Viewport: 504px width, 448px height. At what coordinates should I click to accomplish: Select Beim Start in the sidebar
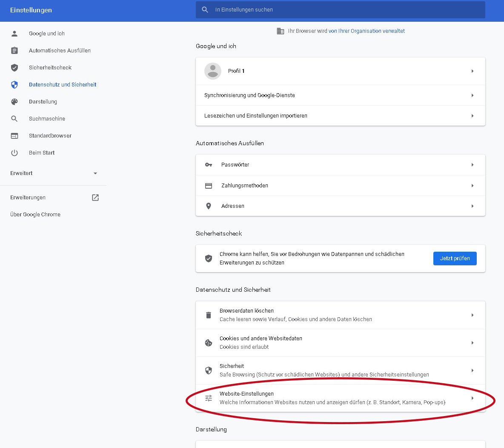(42, 153)
